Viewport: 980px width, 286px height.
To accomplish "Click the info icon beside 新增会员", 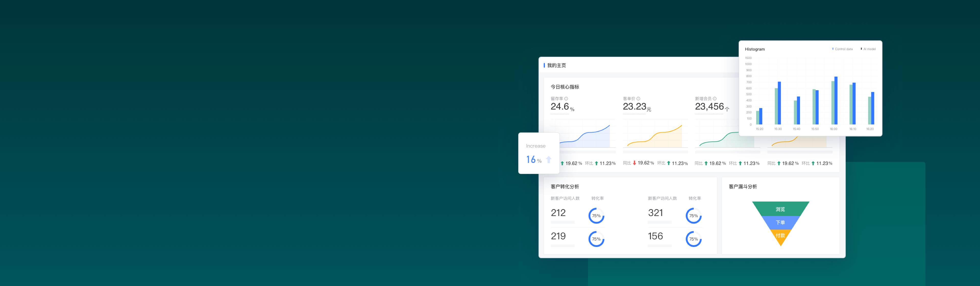I will [715, 99].
